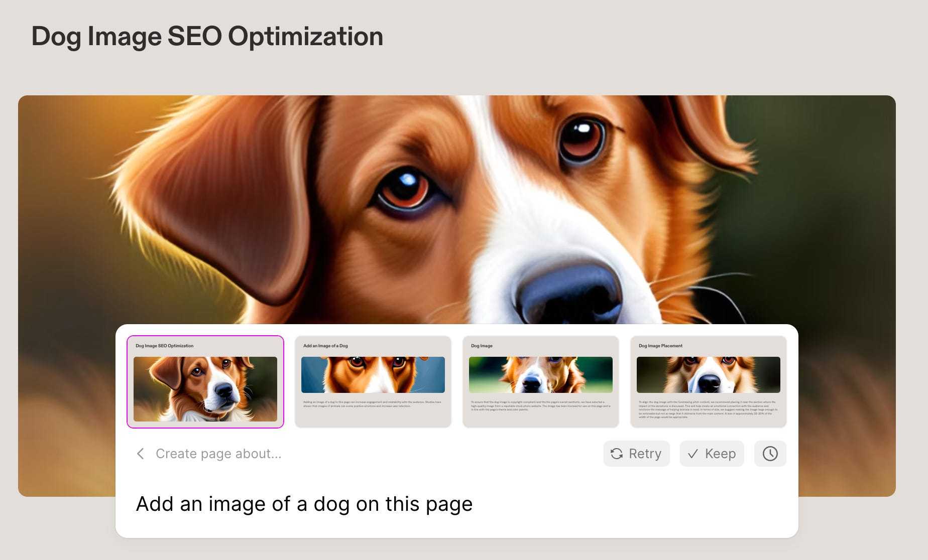Click the checkmark icon on Keep
928x560 pixels.
pos(693,454)
